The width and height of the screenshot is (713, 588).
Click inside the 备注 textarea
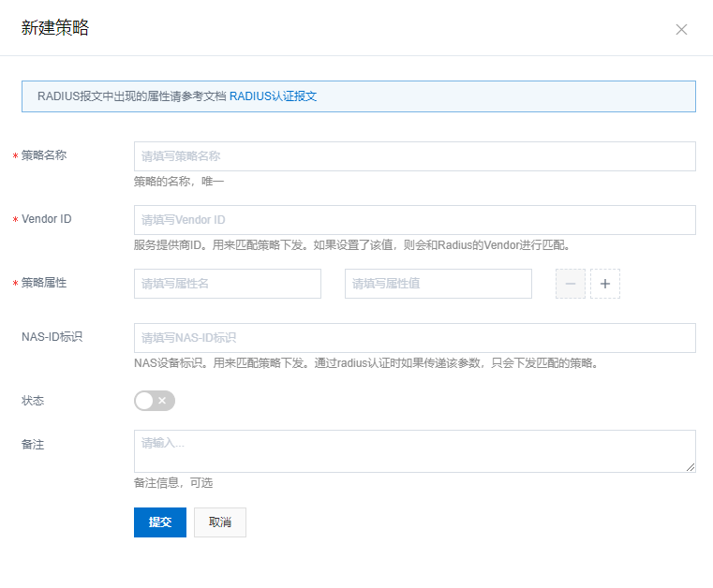(412, 451)
